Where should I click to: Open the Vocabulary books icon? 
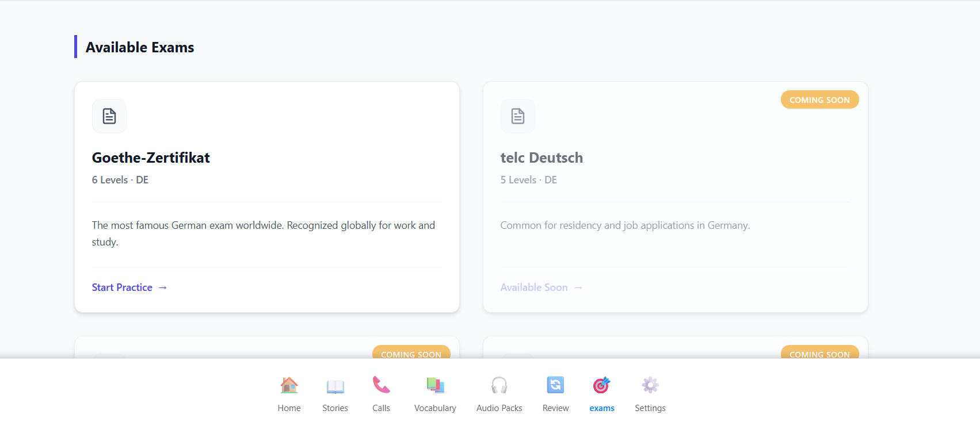435,385
